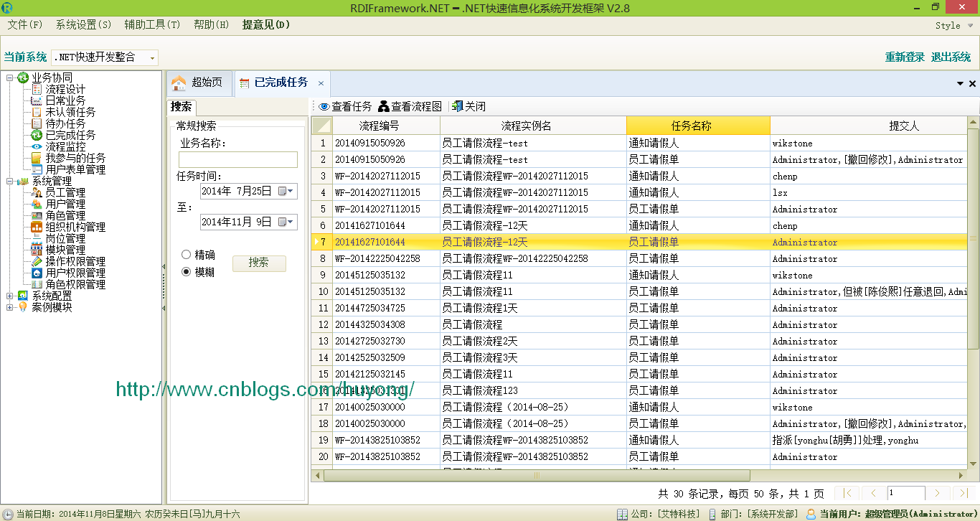Select the 精确 radio button
Viewport: 980px width, 521px height.
(x=187, y=255)
